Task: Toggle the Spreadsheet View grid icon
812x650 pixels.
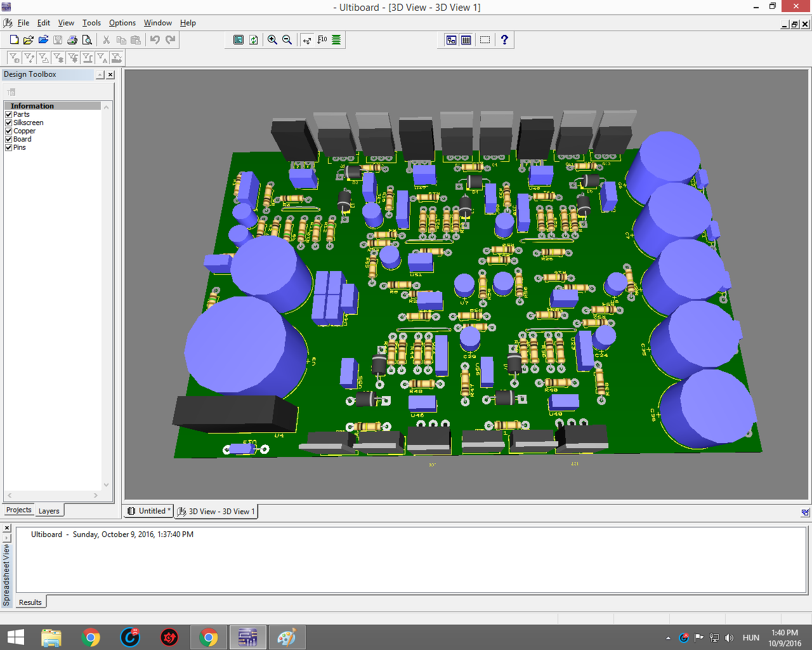Action: 466,40
